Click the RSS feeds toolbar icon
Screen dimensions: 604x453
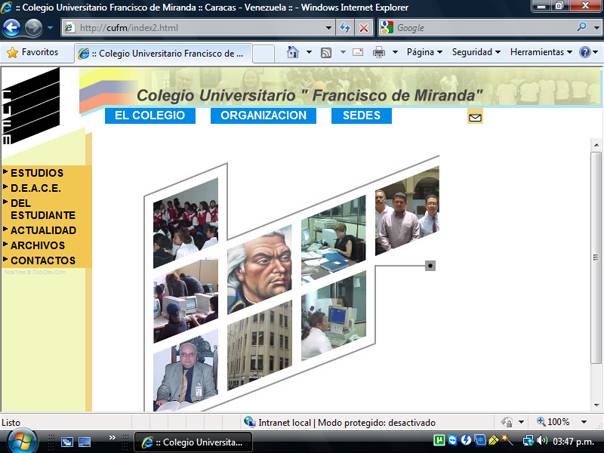326,52
